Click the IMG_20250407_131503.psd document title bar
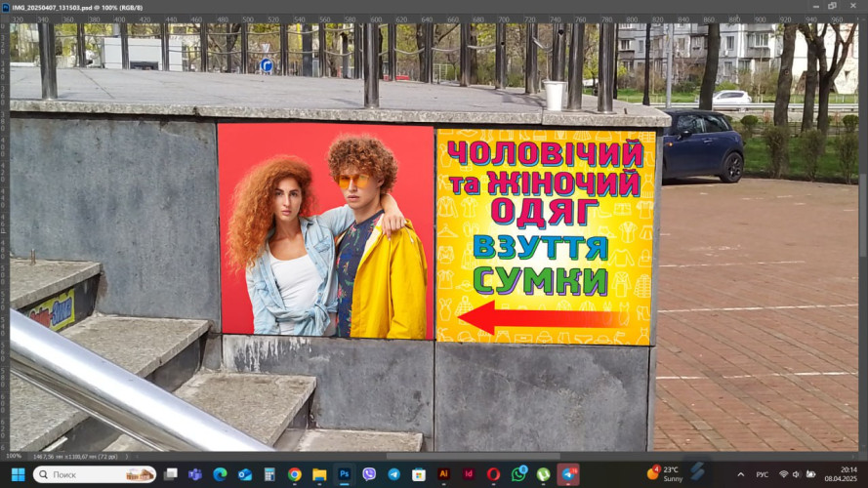The height and width of the screenshot is (488, 868). point(68,6)
